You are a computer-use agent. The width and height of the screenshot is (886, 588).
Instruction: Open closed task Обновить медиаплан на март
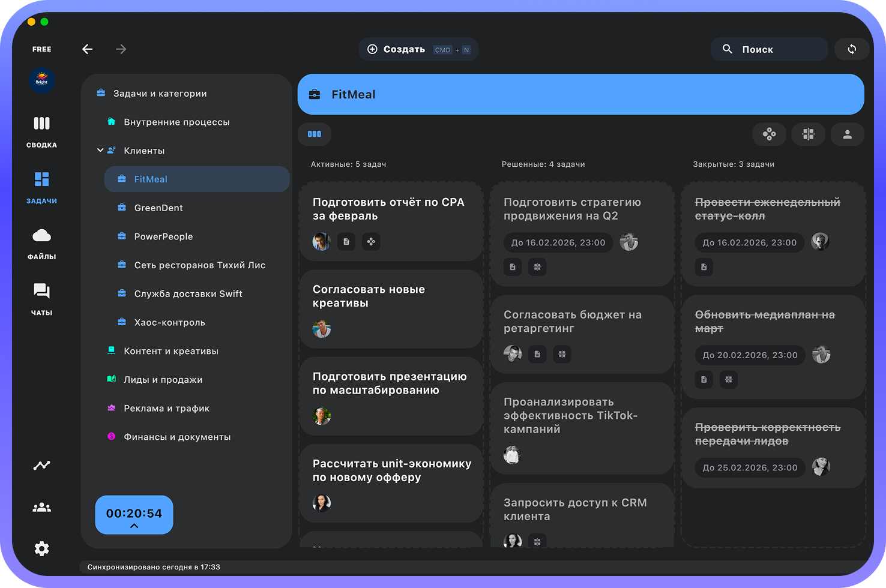pos(774,347)
